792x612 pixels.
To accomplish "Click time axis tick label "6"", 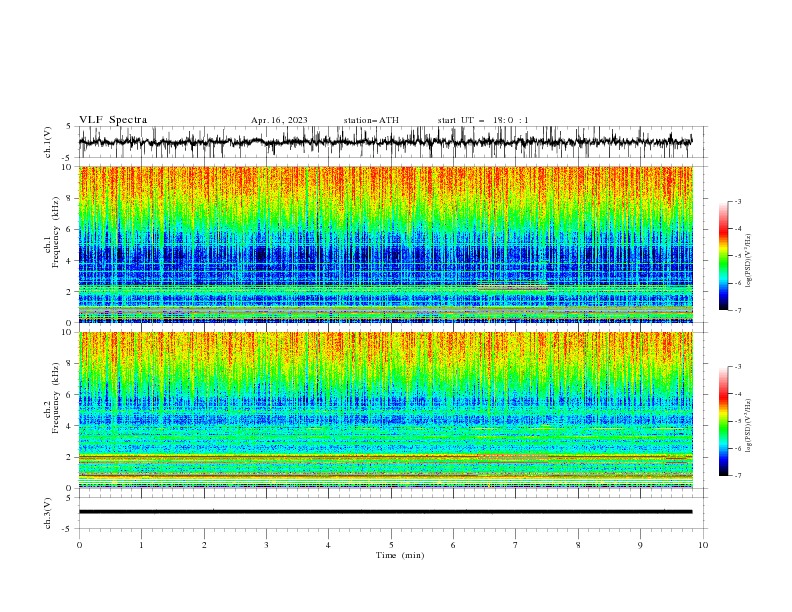I will click(x=453, y=545).
